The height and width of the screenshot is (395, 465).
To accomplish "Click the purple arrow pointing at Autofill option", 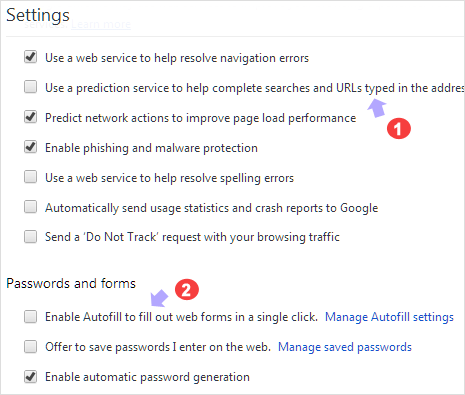I will pyautogui.click(x=160, y=298).
